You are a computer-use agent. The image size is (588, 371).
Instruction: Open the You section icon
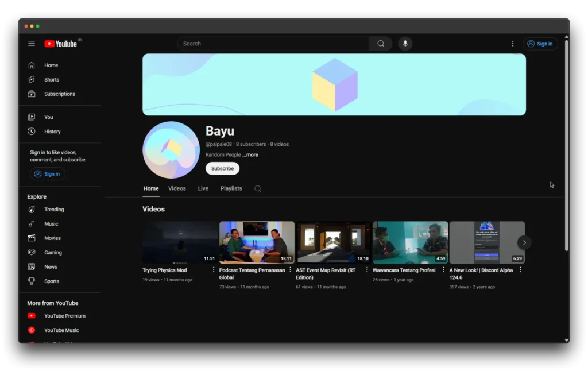[x=32, y=117]
